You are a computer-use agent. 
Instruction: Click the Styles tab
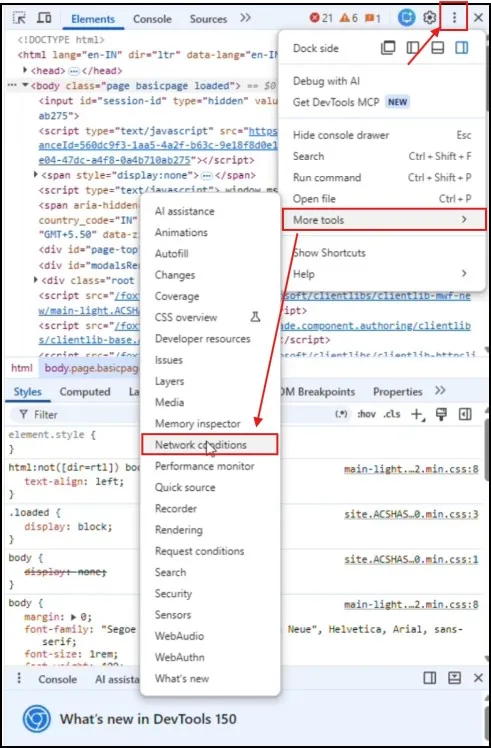27,392
